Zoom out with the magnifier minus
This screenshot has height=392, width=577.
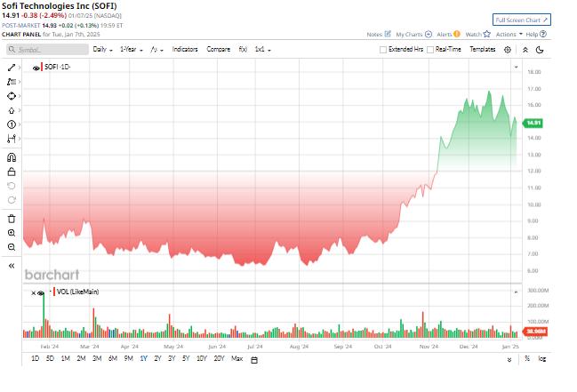[12, 247]
